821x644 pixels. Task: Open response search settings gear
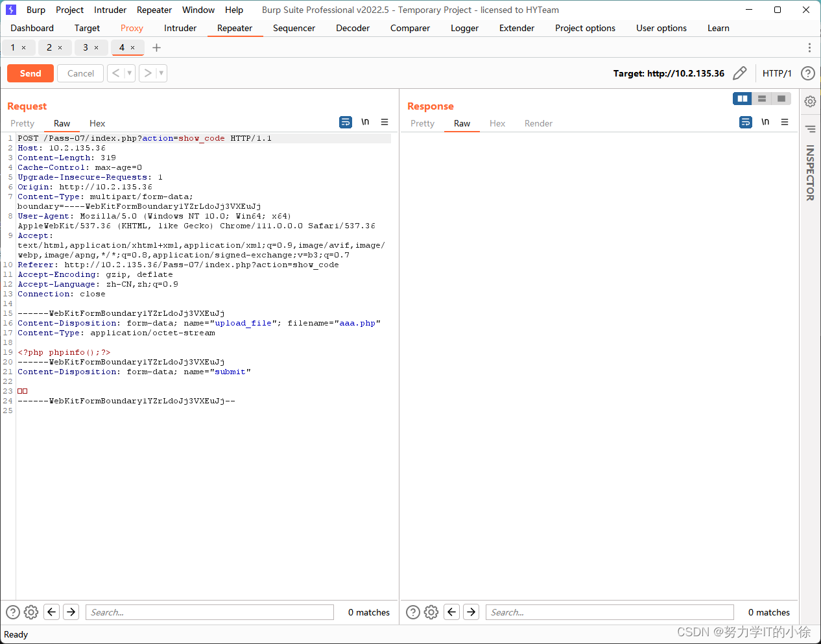(x=431, y=612)
